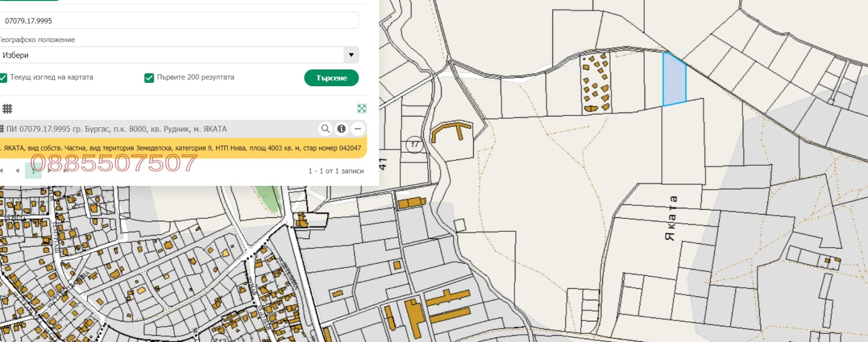The image size is (868, 342).
Task: Select the blue highlighted parcel on map
Action: coord(674,81)
